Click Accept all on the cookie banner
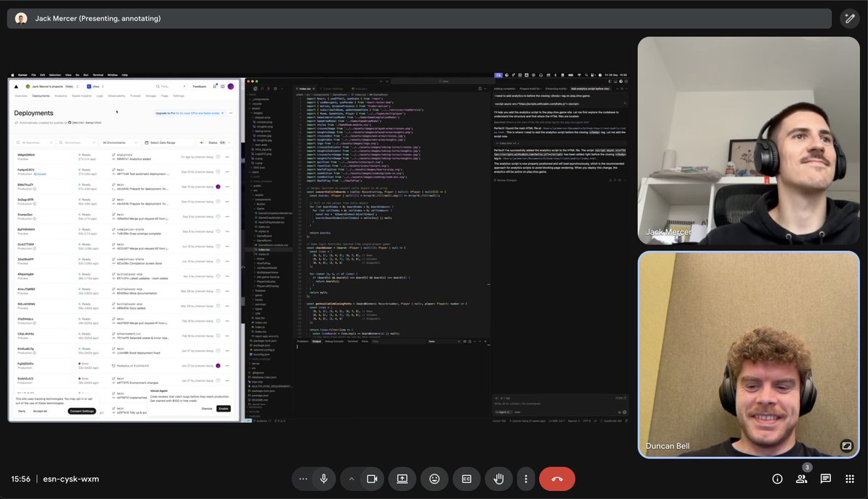 [x=41, y=411]
